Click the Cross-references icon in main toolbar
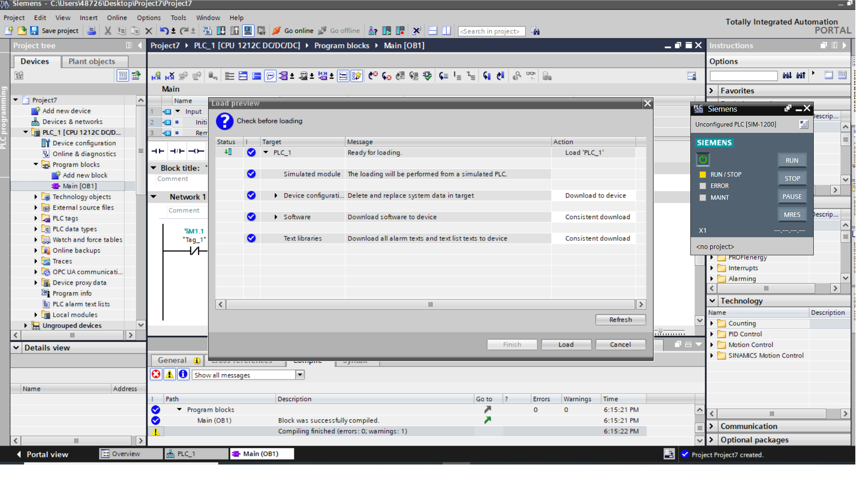 (416, 31)
